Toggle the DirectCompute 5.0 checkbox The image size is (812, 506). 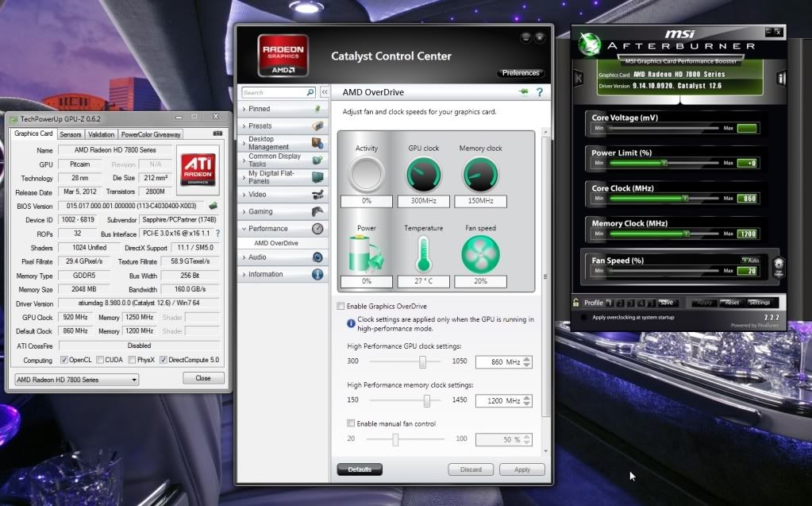[164, 360]
